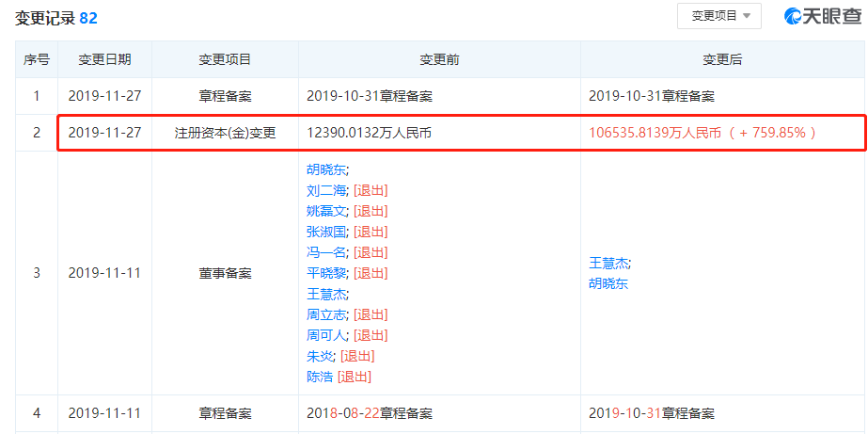
Task: Click the 变更日期 column header
Action: click(104, 59)
